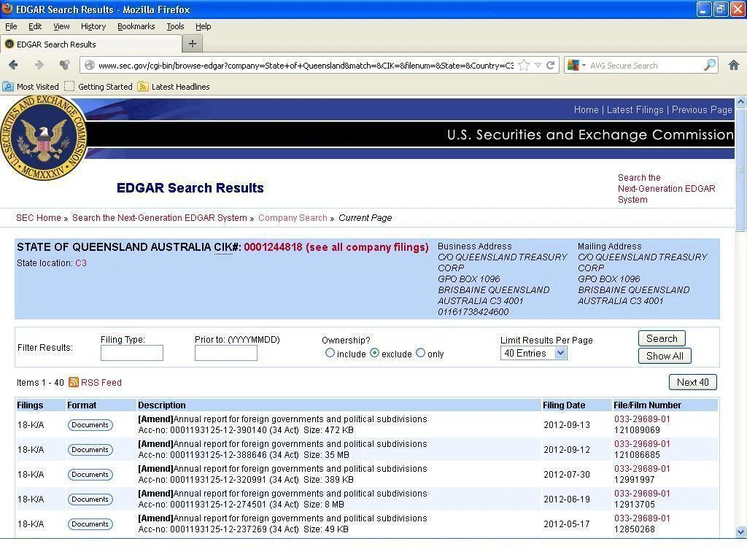Expand the 40 Entries results dropdown
The height and width of the screenshot is (560, 747).
(533, 353)
